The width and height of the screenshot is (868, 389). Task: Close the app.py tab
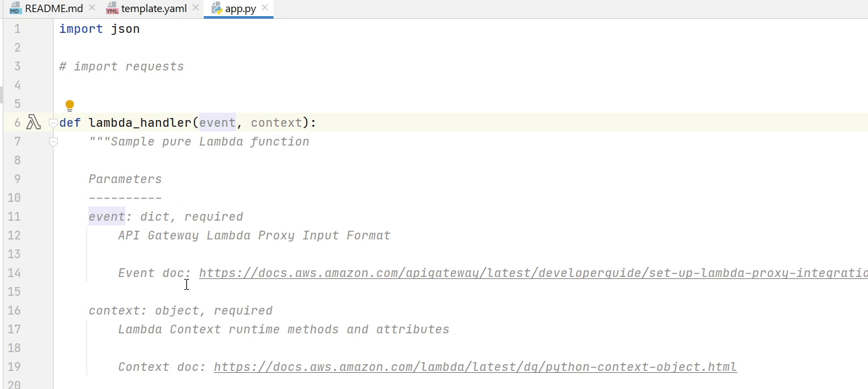[x=265, y=9]
